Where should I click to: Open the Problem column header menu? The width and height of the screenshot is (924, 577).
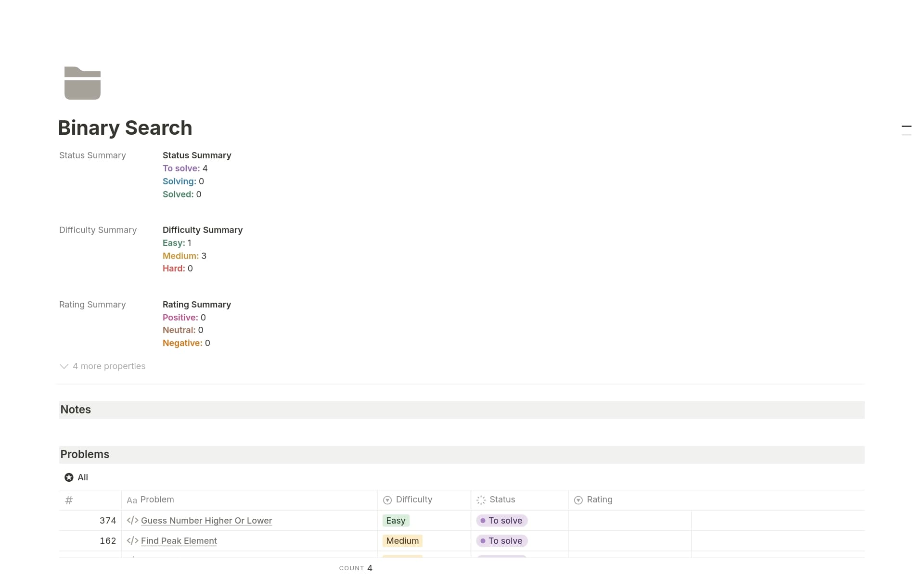[x=157, y=500]
